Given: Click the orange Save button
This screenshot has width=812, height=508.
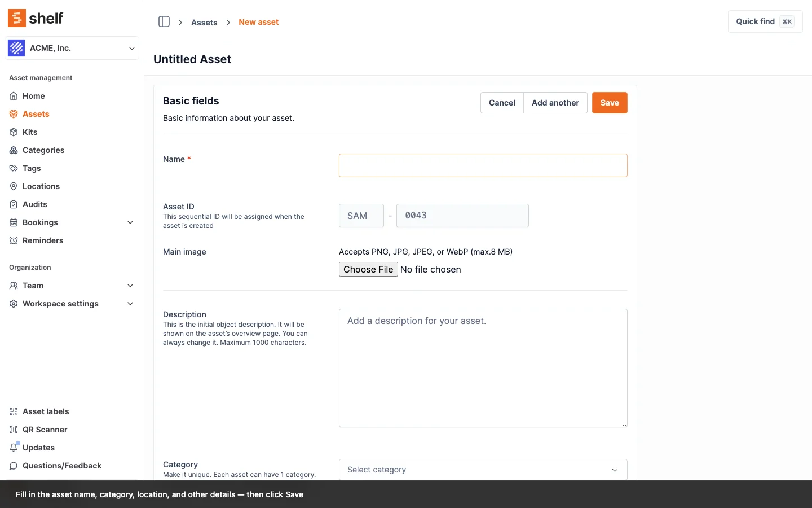Looking at the screenshot, I should click(x=609, y=103).
